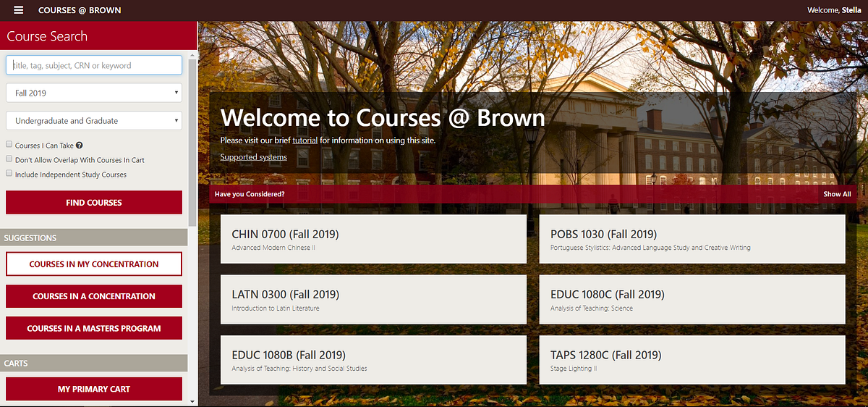Image resolution: width=868 pixels, height=407 pixels.
Task: Open the Supported systems link
Action: point(254,157)
